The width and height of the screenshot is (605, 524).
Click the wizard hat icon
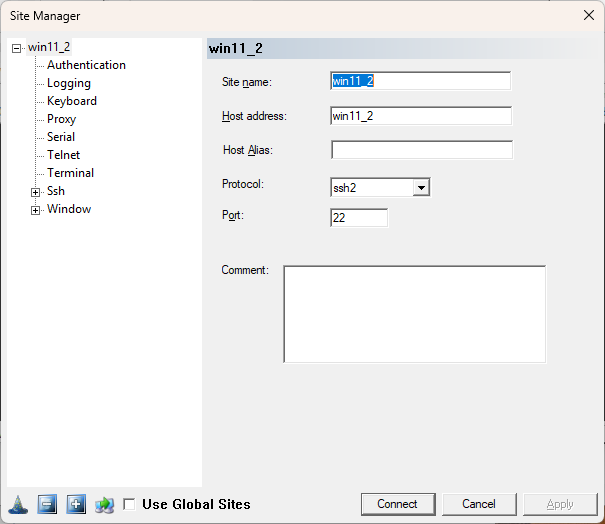(x=16, y=504)
